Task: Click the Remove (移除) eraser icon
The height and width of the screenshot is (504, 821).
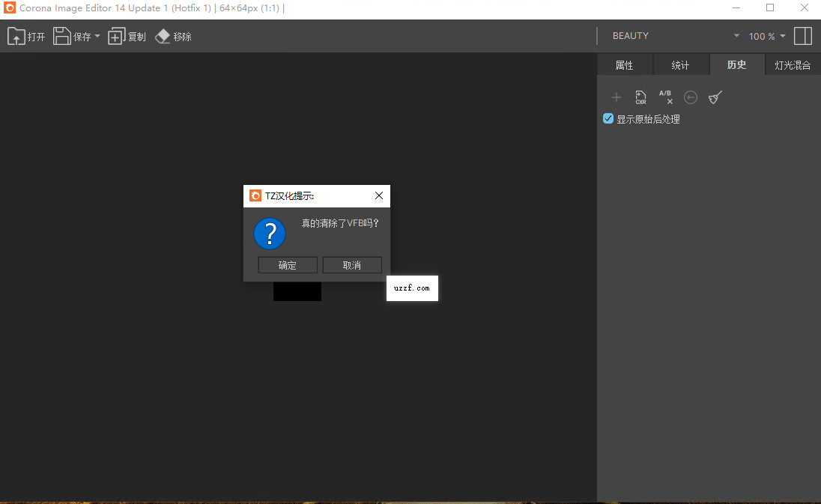Action: pyautogui.click(x=163, y=36)
